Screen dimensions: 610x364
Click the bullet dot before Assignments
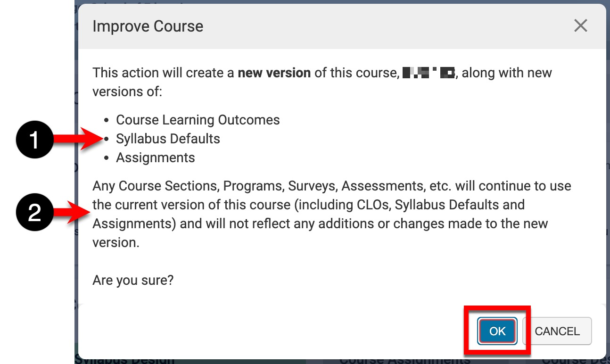click(x=106, y=158)
